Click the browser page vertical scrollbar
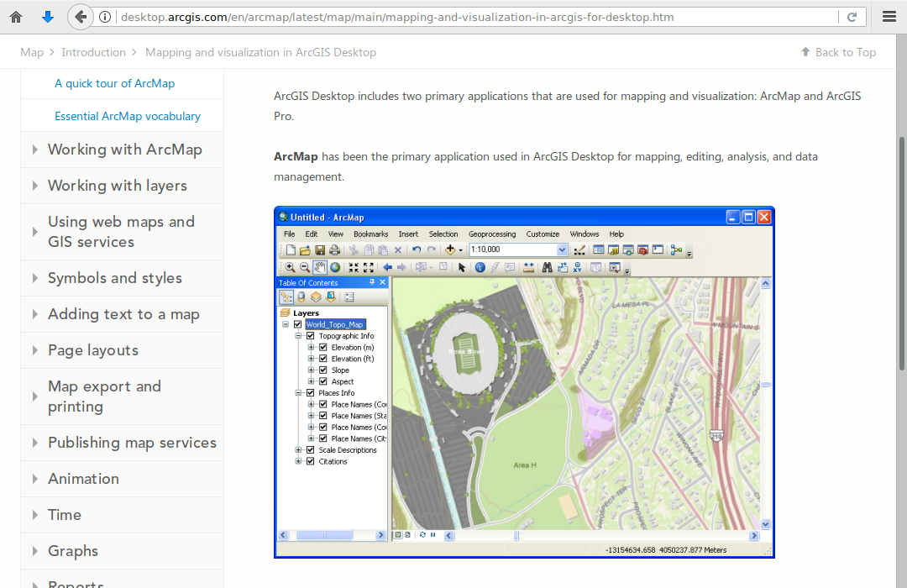Screen dimensions: 907x588 (902, 254)
